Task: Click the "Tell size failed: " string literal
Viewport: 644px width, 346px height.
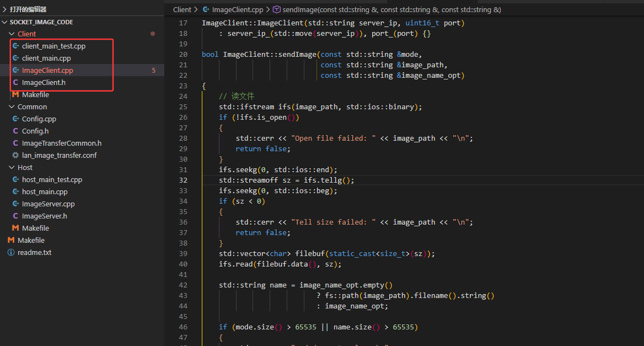Action: point(334,222)
